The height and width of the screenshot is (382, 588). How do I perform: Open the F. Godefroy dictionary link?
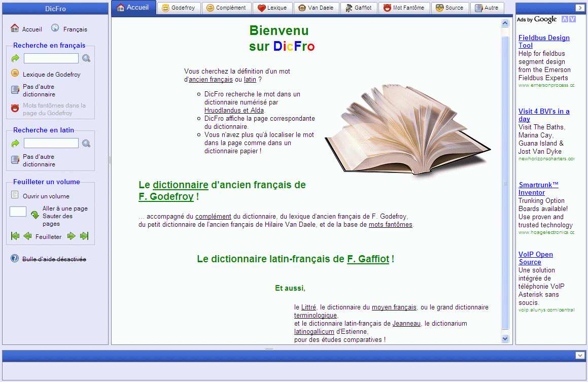point(166,196)
